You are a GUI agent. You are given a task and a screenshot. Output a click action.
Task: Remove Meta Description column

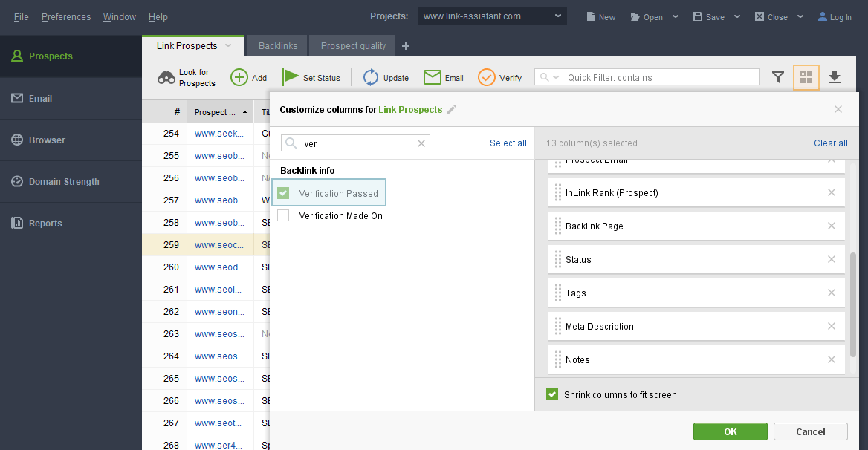coord(832,326)
